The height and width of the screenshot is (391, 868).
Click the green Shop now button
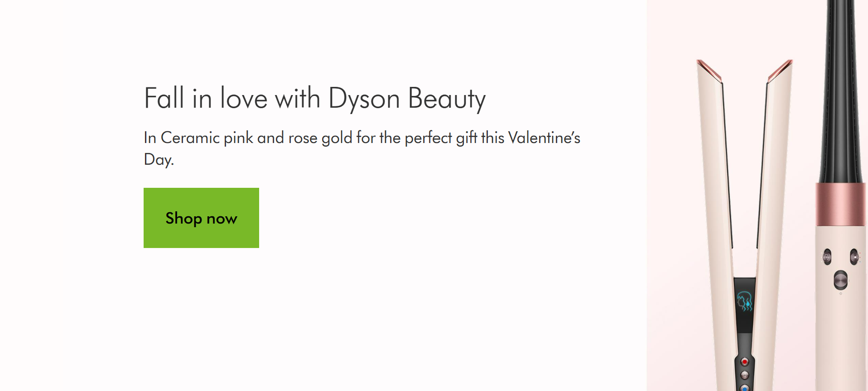click(x=201, y=218)
